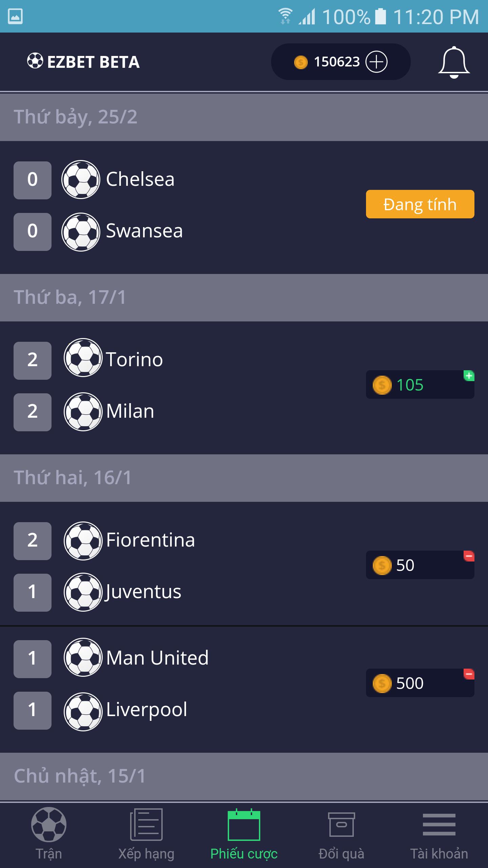Screen dimensions: 488x868
Task: Tap Torino's team ball icon
Action: [83, 358]
